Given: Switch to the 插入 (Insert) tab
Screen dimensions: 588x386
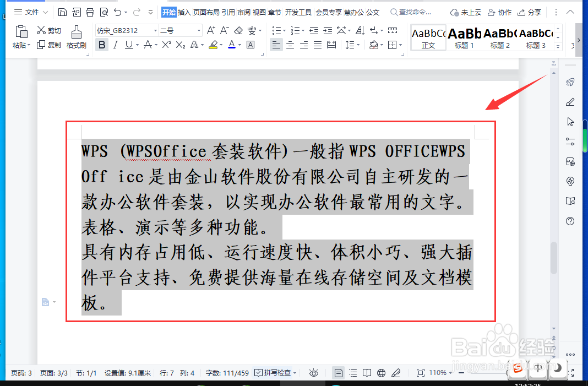Looking at the screenshot, I should click(184, 12).
